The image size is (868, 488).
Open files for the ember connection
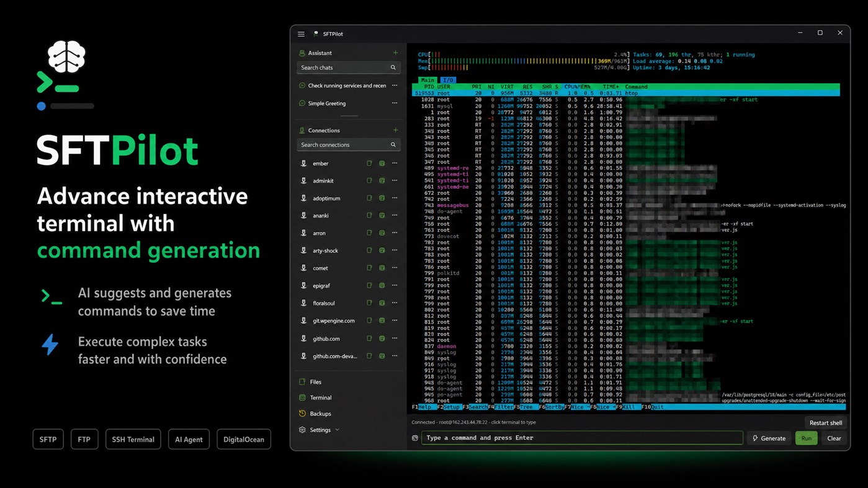pos(369,163)
